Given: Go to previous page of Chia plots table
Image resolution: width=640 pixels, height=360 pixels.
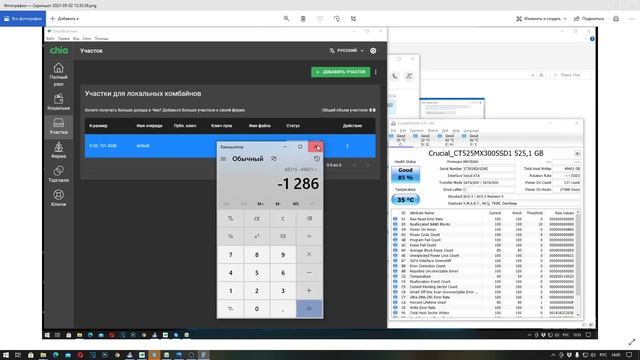Looking at the screenshot, I should [x=354, y=165].
